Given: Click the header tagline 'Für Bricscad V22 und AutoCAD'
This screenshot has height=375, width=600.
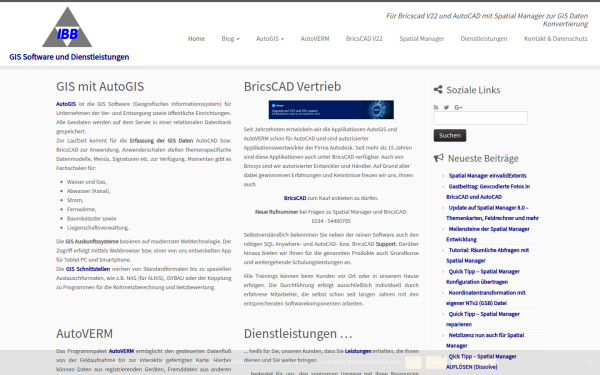Looking at the screenshot, I should [487, 20].
